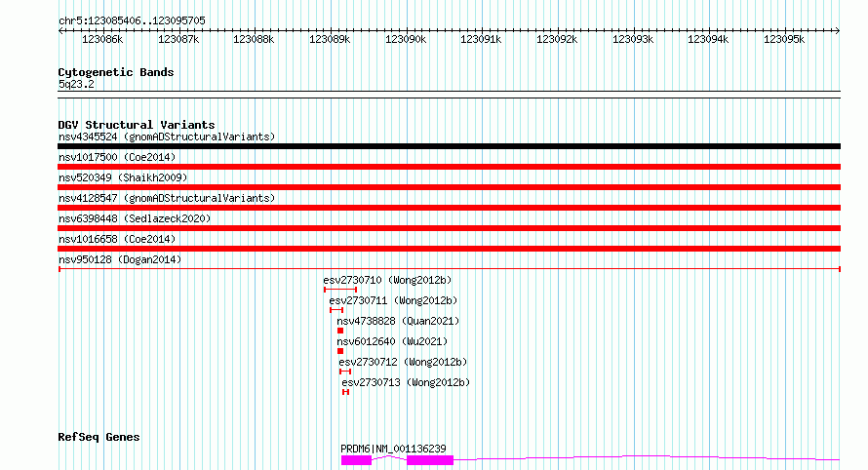Click the 123086k ruler tick label
This screenshot has width=868, height=470.
pos(102,39)
